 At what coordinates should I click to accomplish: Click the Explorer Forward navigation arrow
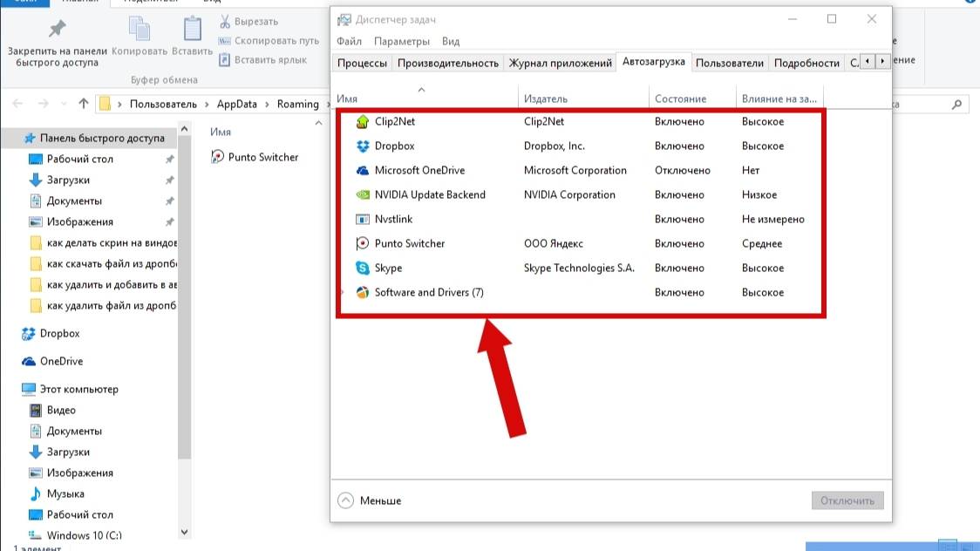43,104
